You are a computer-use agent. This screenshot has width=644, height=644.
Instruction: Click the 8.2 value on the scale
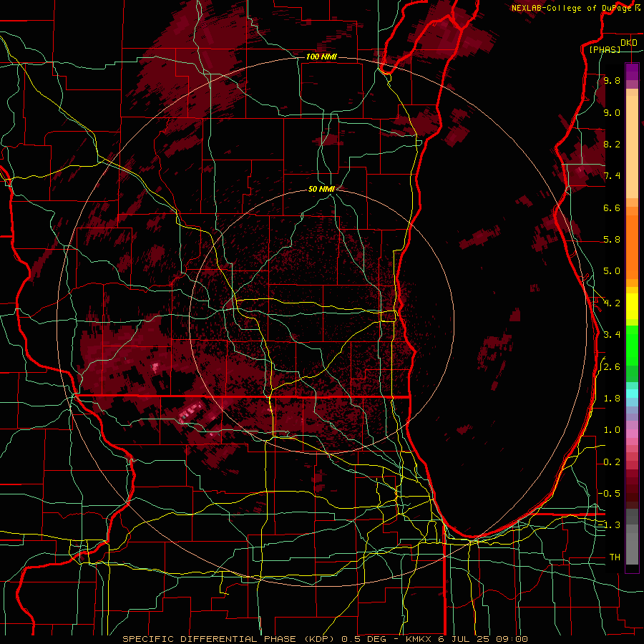612,144
